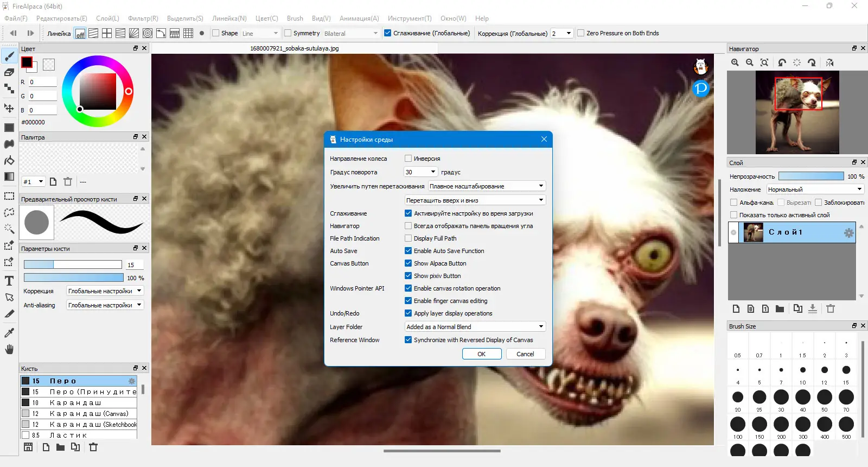The height and width of the screenshot is (467, 868).
Task: Select the Brush tool in left toolbar
Action: click(9, 56)
